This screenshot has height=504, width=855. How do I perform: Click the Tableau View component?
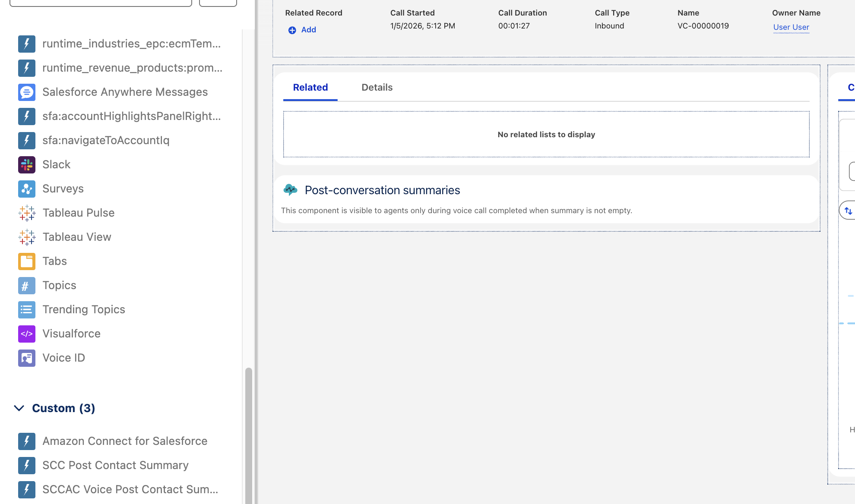coord(76,237)
